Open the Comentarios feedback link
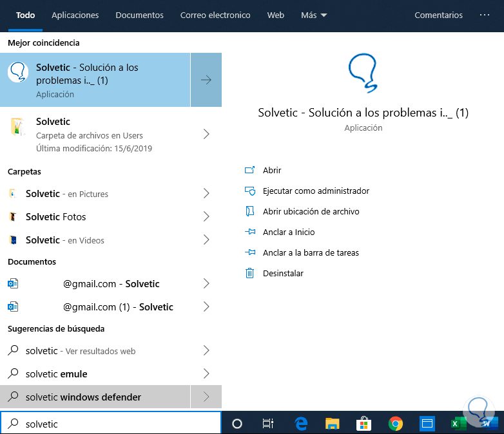This screenshot has height=434, width=504. pyautogui.click(x=438, y=15)
